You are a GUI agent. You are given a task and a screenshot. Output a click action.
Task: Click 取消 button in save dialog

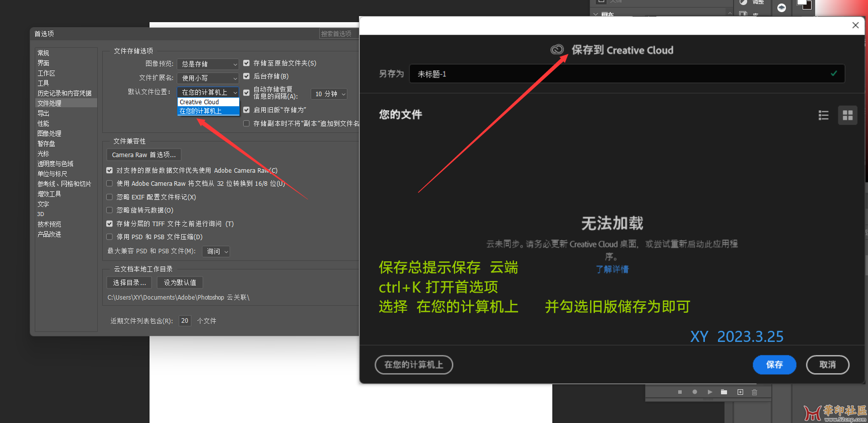tap(828, 365)
